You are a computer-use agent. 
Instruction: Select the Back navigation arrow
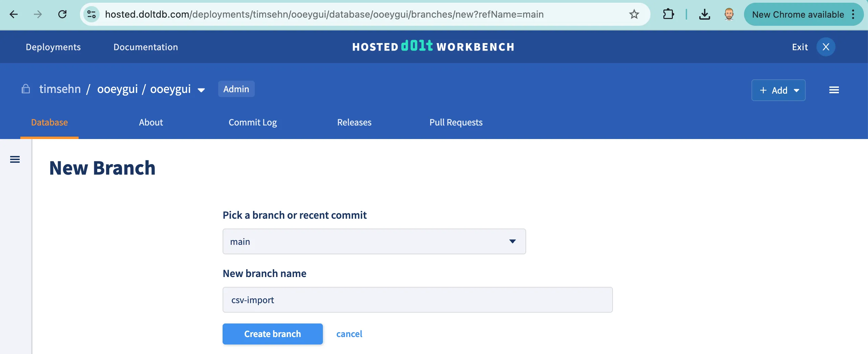click(x=14, y=14)
